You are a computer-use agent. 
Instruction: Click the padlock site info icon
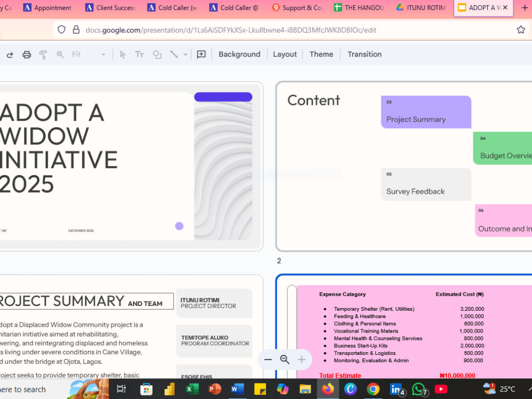76,30
